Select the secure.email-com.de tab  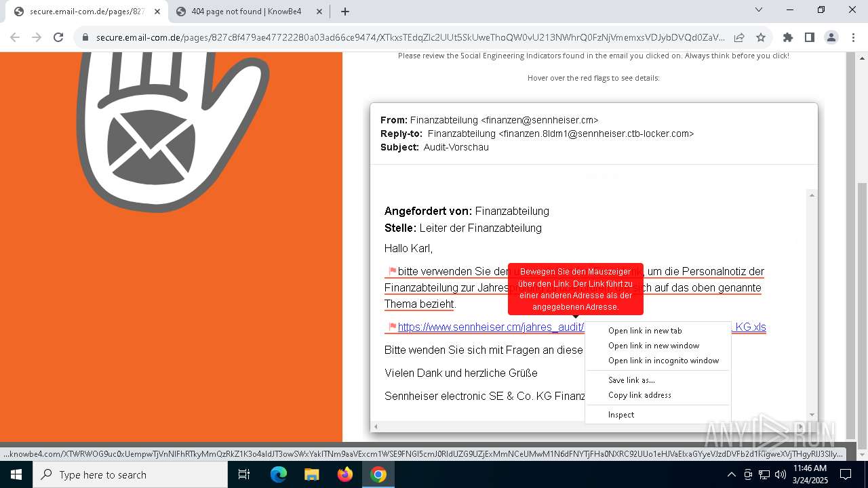(86, 12)
